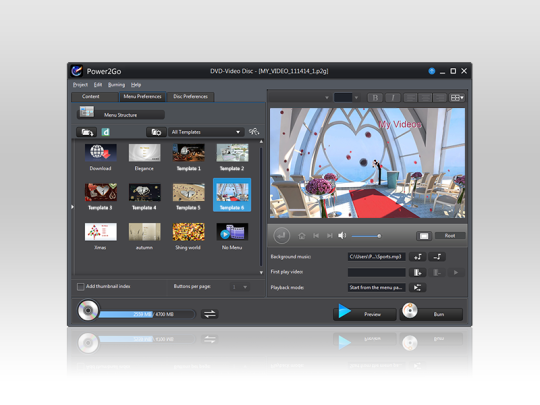
Task: Open the Burning menu
Action: [116, 85]
